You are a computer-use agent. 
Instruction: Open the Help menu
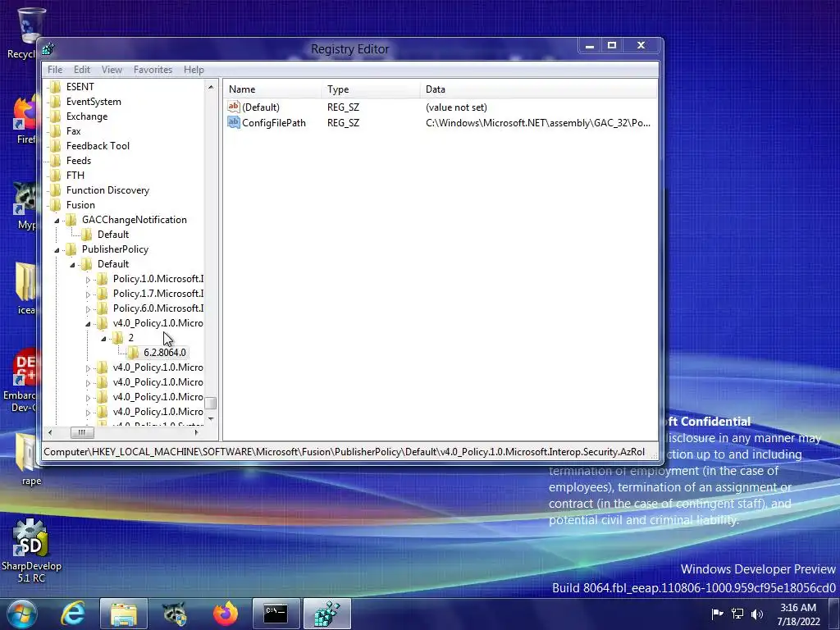194,70
